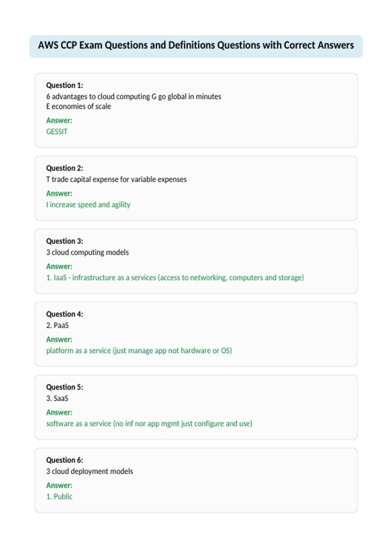Select the Question 3 heading
Viewport: 392px width, 556px height.
[x=64, y=241]
